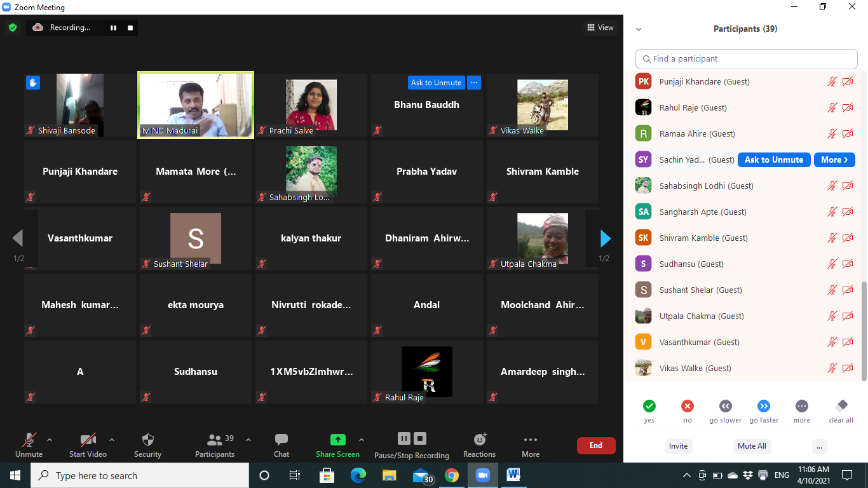The width and height of the screenshot is (868, 488).
Task: Click the green 'yes' reaction icon
Action: click(649, 406)
